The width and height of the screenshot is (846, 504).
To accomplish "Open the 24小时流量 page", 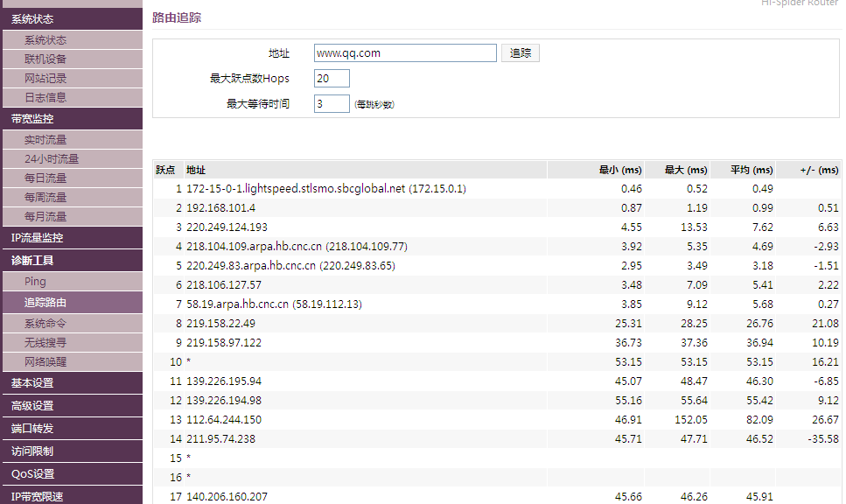I will (51, 159).
